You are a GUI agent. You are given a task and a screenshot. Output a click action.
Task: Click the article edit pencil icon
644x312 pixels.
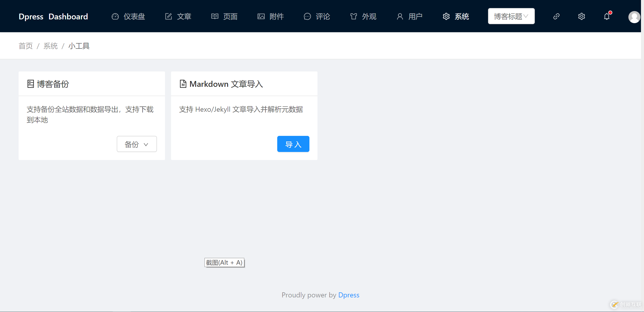coord(169,16)
